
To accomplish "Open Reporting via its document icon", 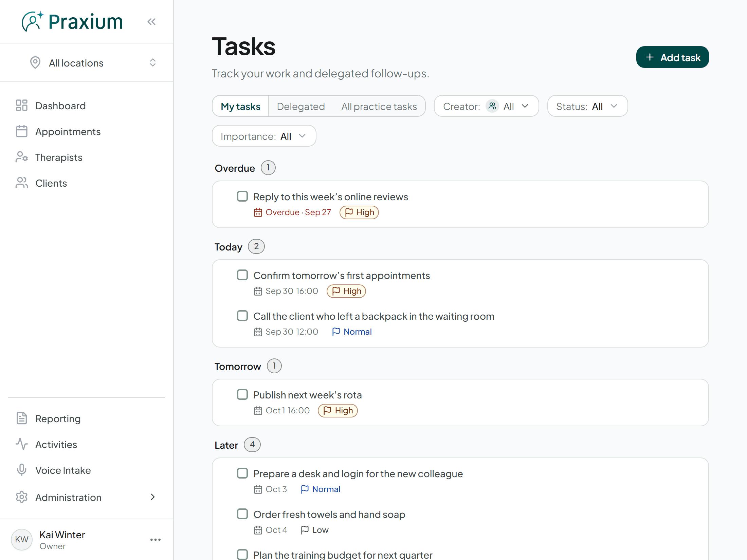I will (22, 418).
